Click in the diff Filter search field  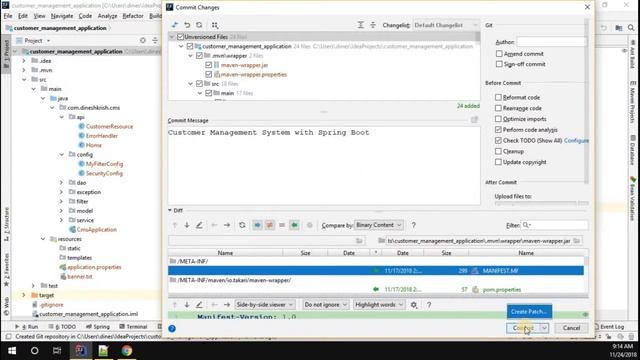click(x=555, y=225)
